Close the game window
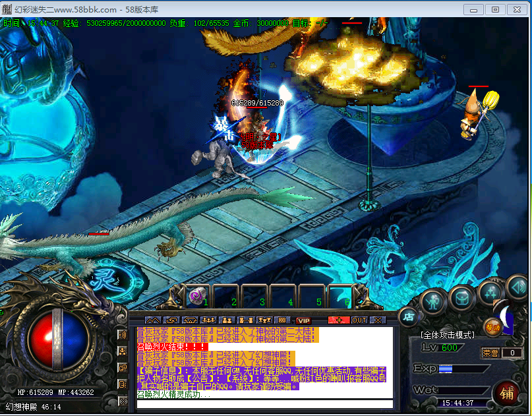Image resolution: width=532 pixels, height=416 pixels. click(x=517, y=9)
